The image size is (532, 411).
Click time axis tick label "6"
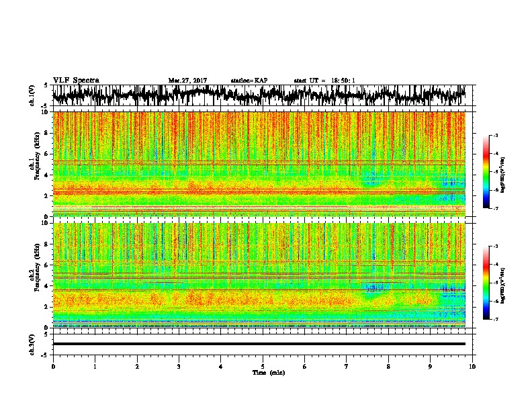pyautogui.click(x=304, y=367)
